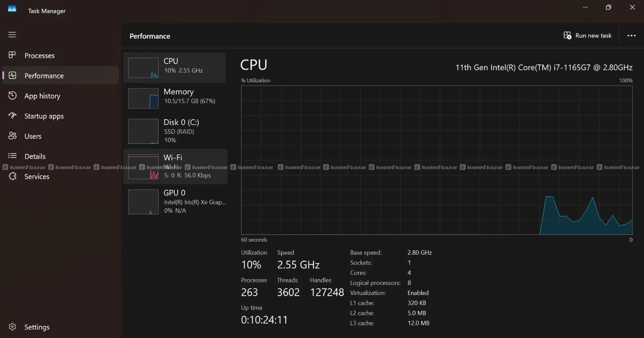This screenshot has width=644, height=338.
Task: Select the Wi-Fi mini graph thumbnail
Action: (x=143, y=167)
